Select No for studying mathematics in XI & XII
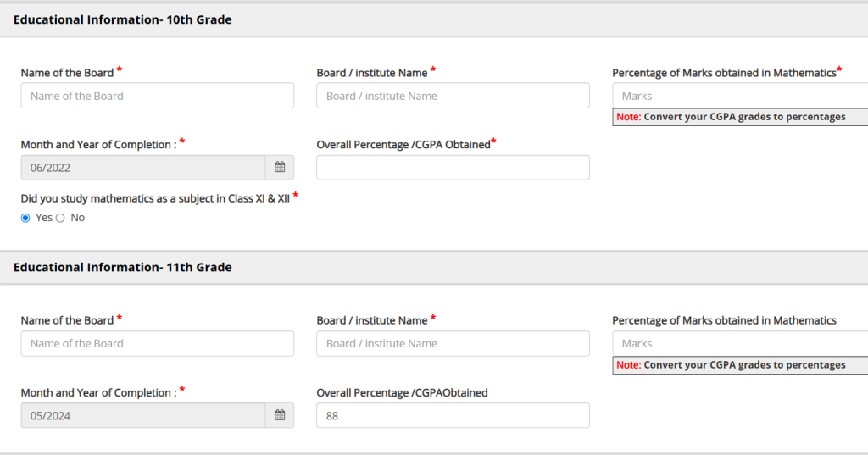This screenshot has width=868, height=455. [60, 218]
